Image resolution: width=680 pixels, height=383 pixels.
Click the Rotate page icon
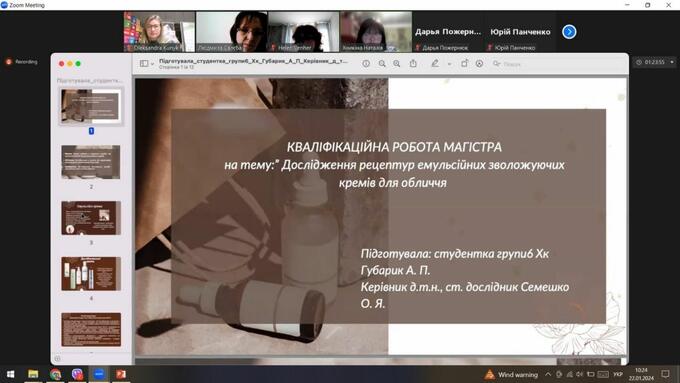[x=464, y=63]
